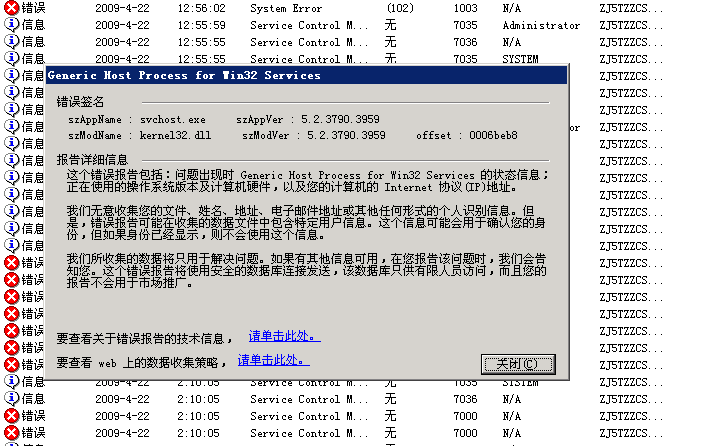
Task: Click the info icon of the 12:55:59 row
Action: click(11, 25)
